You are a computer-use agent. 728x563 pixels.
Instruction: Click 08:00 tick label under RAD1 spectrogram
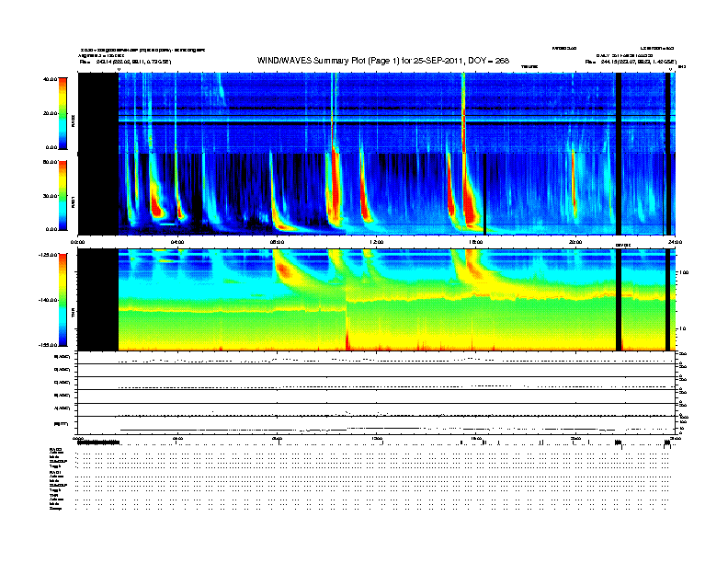[278, 242]
